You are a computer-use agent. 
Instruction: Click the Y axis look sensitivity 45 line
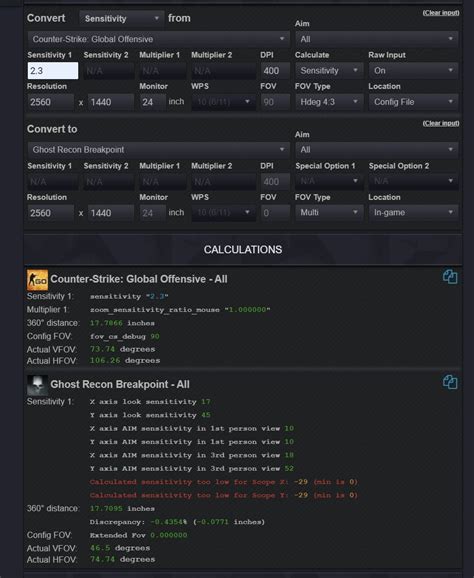click(150, 415)
